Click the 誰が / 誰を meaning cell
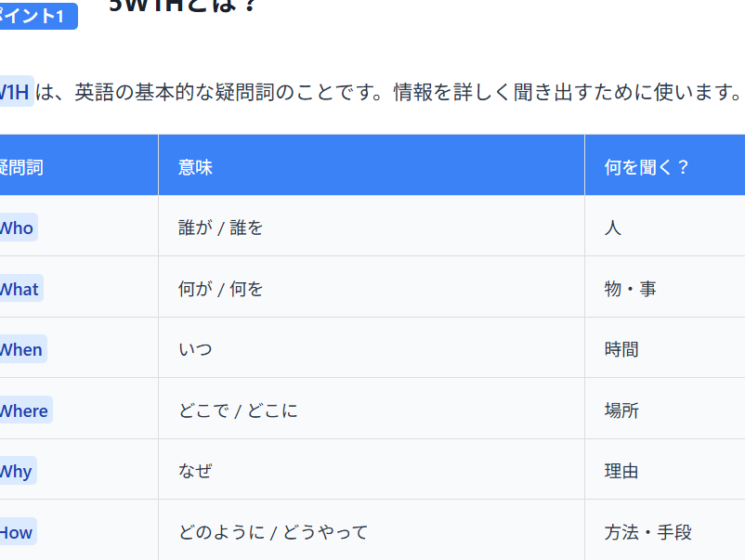The height and width of the screenshot is (560, 745). click(221, 228)
